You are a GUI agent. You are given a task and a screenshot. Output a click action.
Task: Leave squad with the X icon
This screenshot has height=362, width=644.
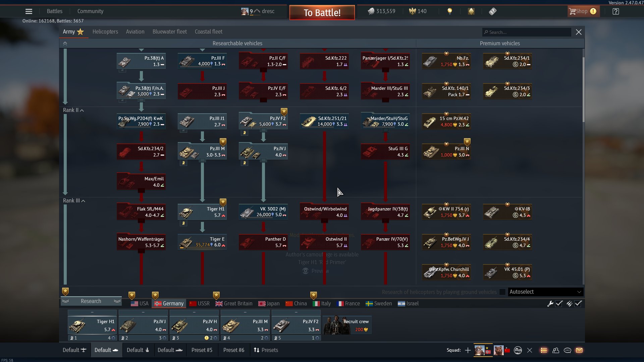click(530, 350)
